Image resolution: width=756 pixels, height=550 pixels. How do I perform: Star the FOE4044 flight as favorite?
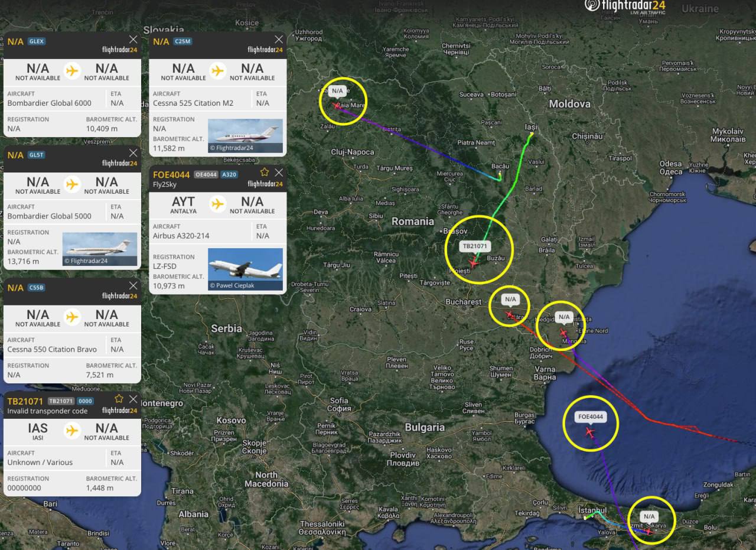[264, 173]
